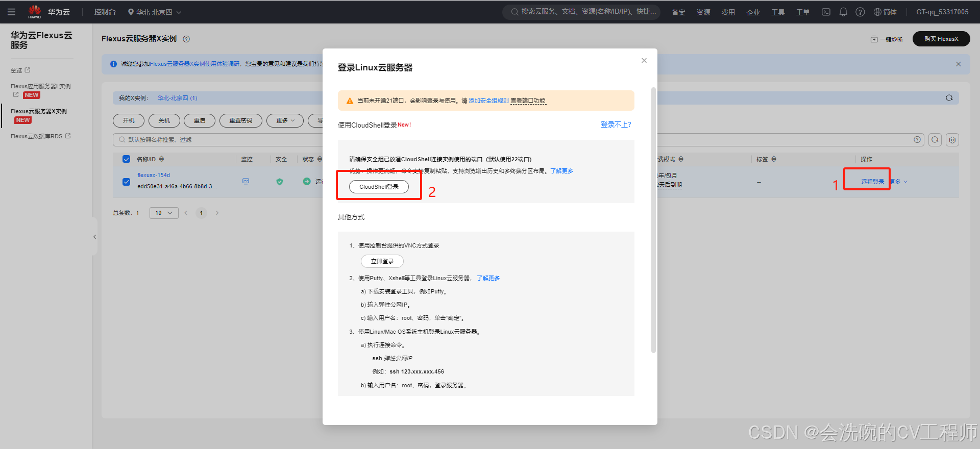The width and height of the screenshot is (980, 449).
Task: Open the 企业 menu
Action: tap(753, 12)
